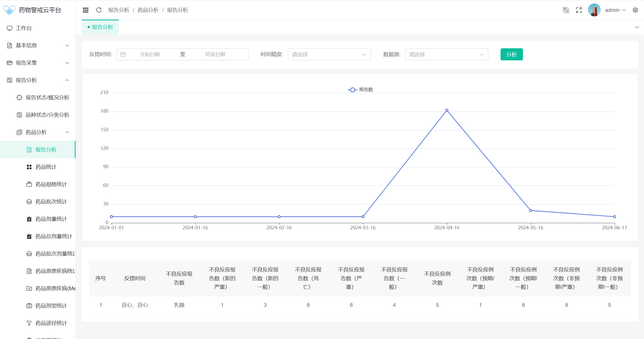Collapse the sidebar with the hamburger icon
This screenshot has height=339, width=644.
pyautogui.click(x=86, y=10)
